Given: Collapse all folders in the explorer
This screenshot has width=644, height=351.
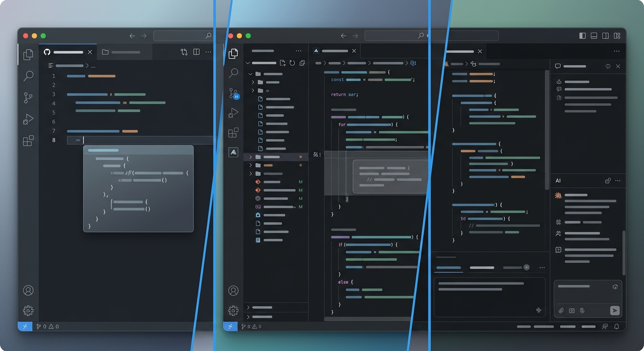Looking at the screenshot, I should click(x=302, y=63).
